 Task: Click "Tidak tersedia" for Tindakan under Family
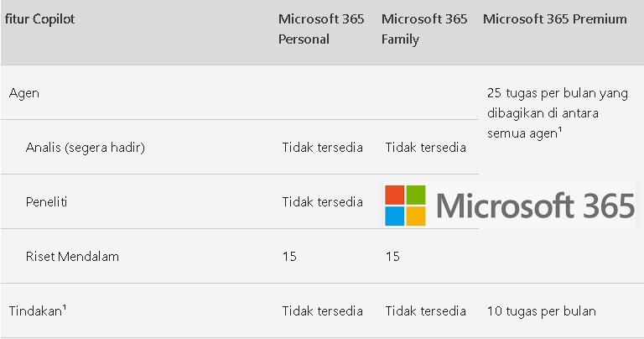pyautogui.click(x=425, y=310)
